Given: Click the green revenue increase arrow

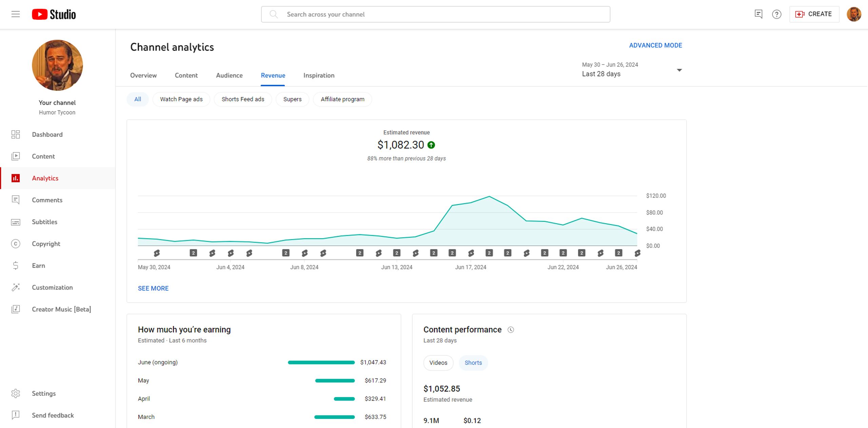Looking at the screenshot, I should [431, 145].
